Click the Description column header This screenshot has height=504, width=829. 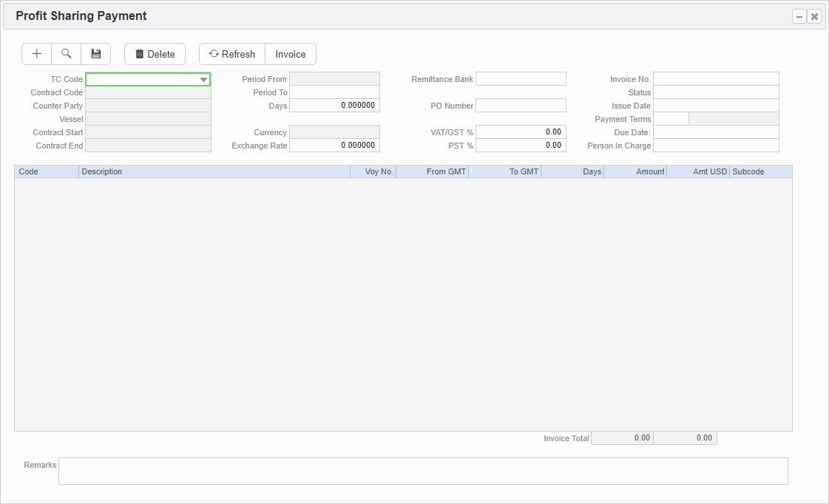214,171
